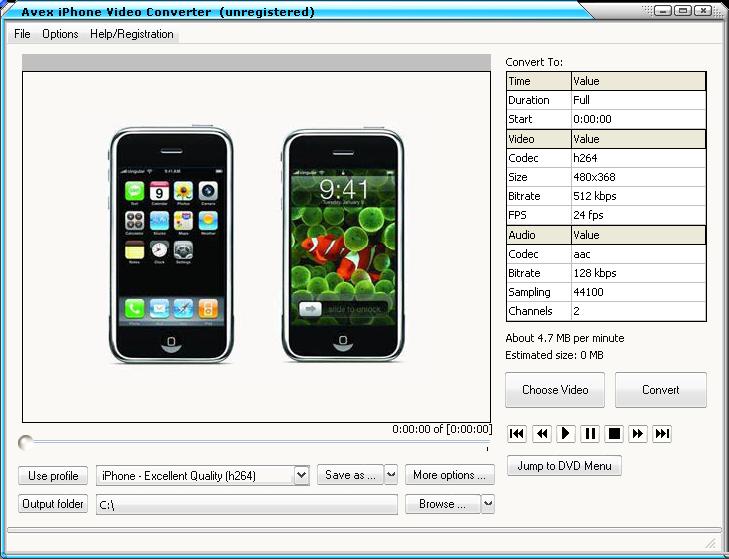Click the Estimated size: 0 MB text
The width and height of the screenshot is (729, 559).
[x=554, y=355]
